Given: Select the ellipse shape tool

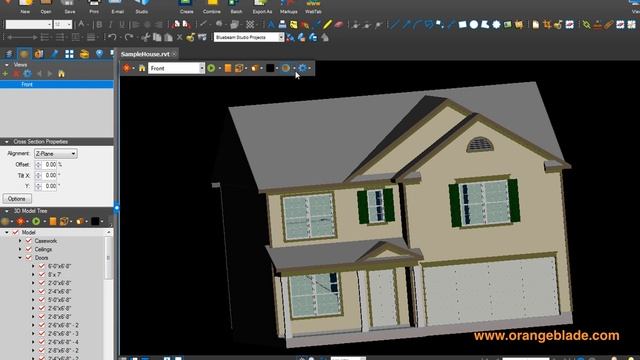Looking at the screenshot, I should pos(473,24).
